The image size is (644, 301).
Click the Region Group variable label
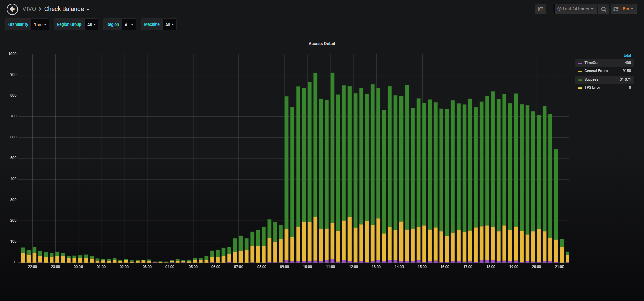69,24
